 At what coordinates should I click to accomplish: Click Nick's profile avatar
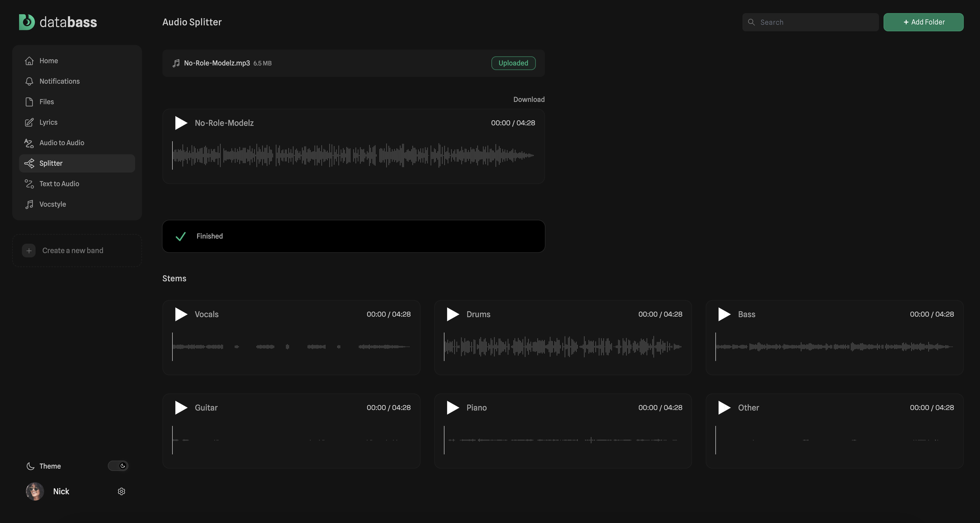[35, 491]
